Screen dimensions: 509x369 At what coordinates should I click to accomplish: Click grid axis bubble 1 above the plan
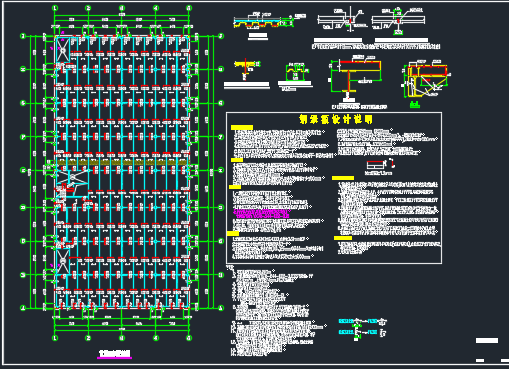[55, 8]
